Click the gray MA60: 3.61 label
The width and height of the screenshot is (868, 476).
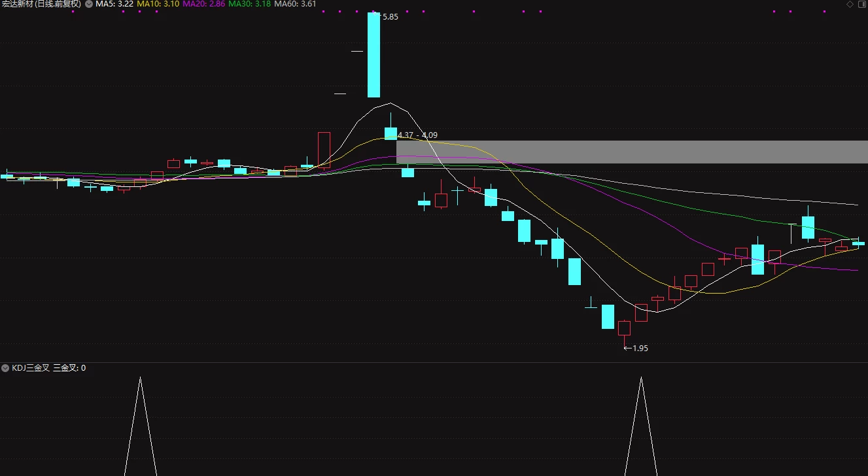coord(295,4)
